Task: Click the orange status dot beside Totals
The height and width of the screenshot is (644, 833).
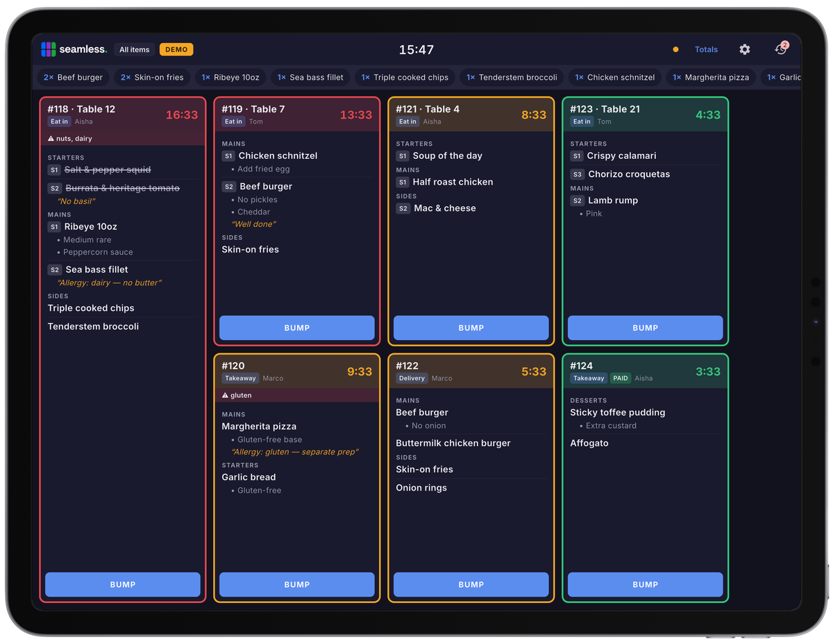Action: tap(675, 49)
